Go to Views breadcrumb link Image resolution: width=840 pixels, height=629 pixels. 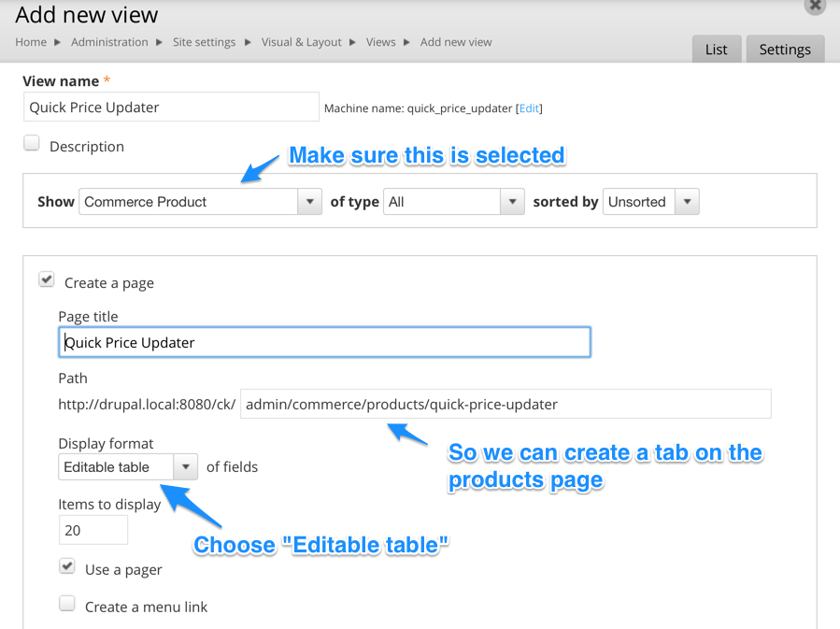point(380,42)
